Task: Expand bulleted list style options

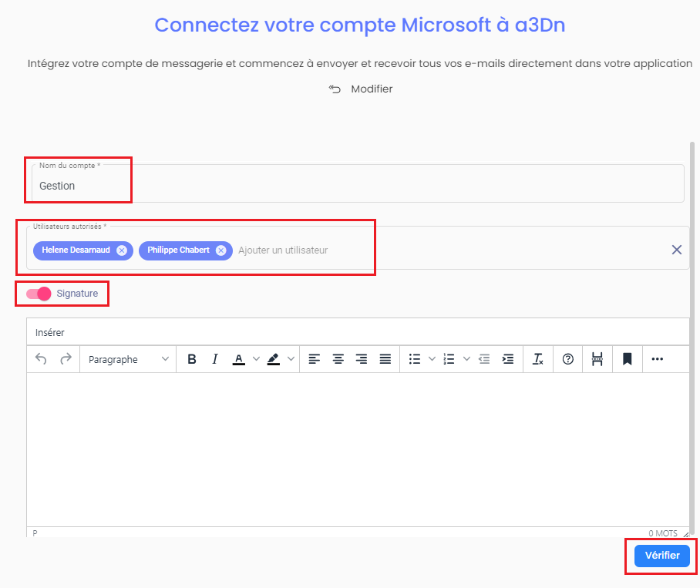Action: point(432,359)
